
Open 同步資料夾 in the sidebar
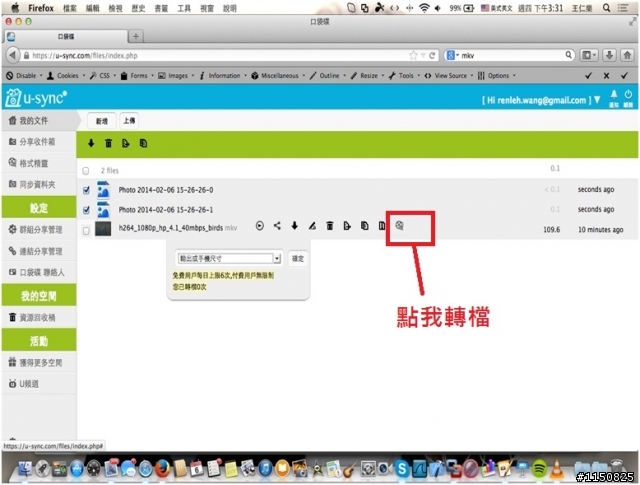point(39,185)
